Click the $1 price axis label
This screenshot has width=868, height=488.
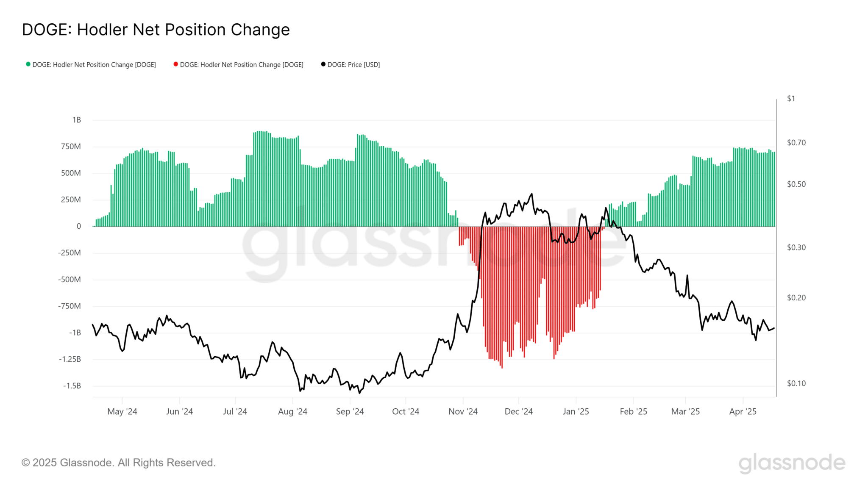tap(791, 99)
